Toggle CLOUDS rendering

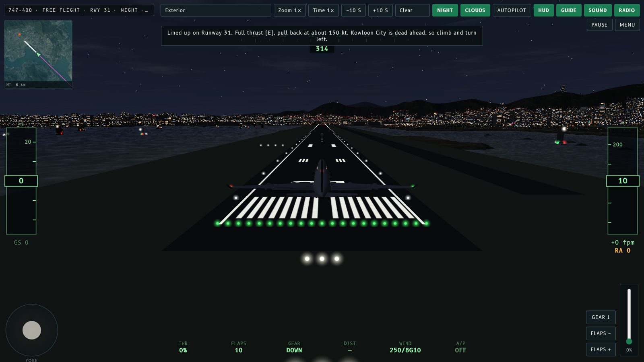tap(475, 10)
